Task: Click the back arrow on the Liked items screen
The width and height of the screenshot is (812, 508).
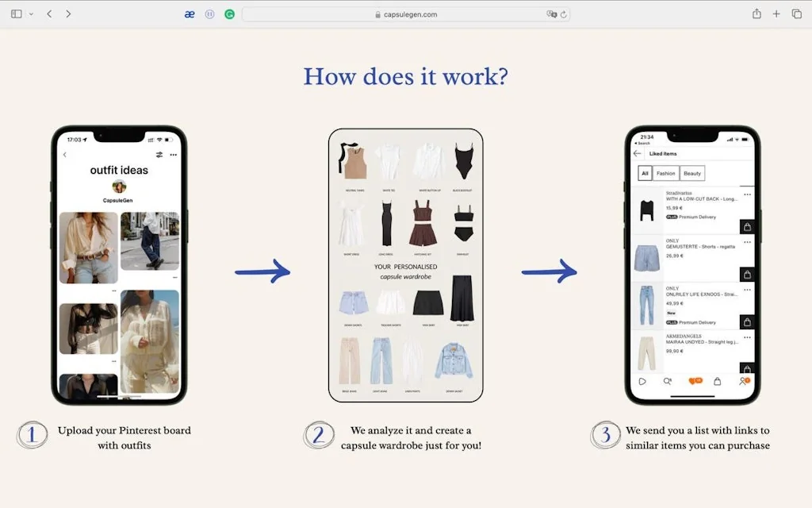Action: [638, 153]
